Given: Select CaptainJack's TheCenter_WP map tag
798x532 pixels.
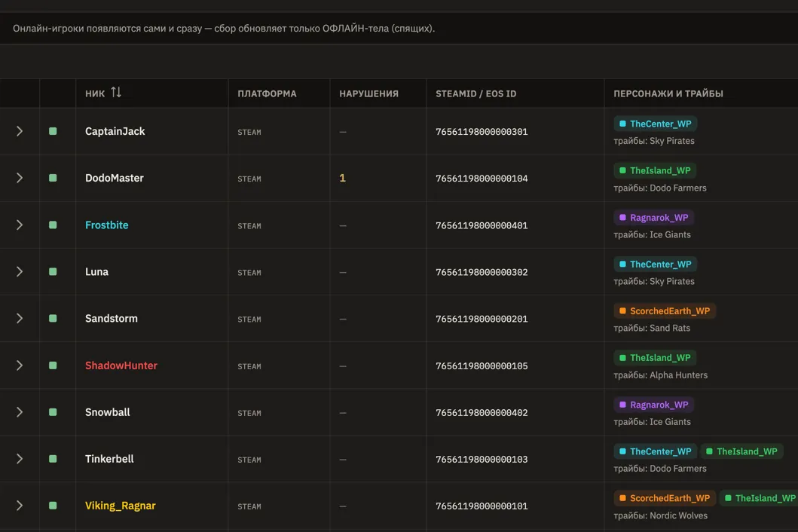Looking at the screenshot, I should (656, 124).
